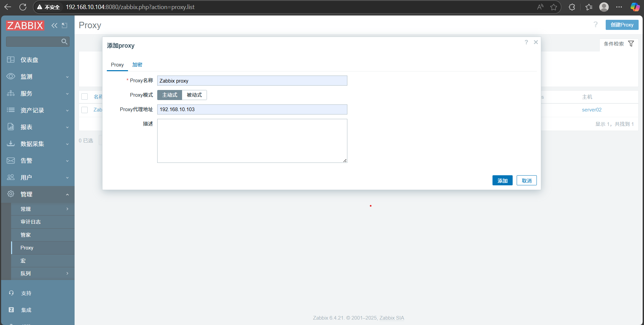This screenshot has height=325, width=644.
Task: Click the administration gear icon
Action: click(x=11, y=194)
